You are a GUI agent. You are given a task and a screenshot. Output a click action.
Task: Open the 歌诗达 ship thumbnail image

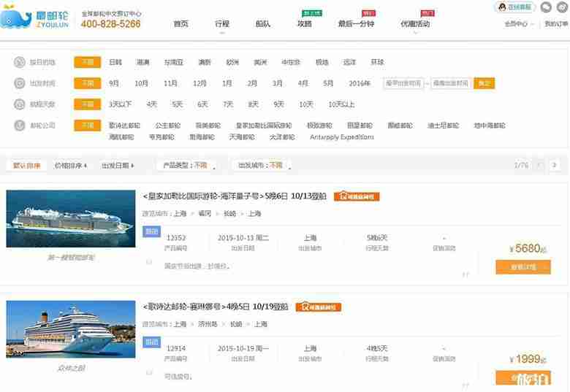pos(71,329)
